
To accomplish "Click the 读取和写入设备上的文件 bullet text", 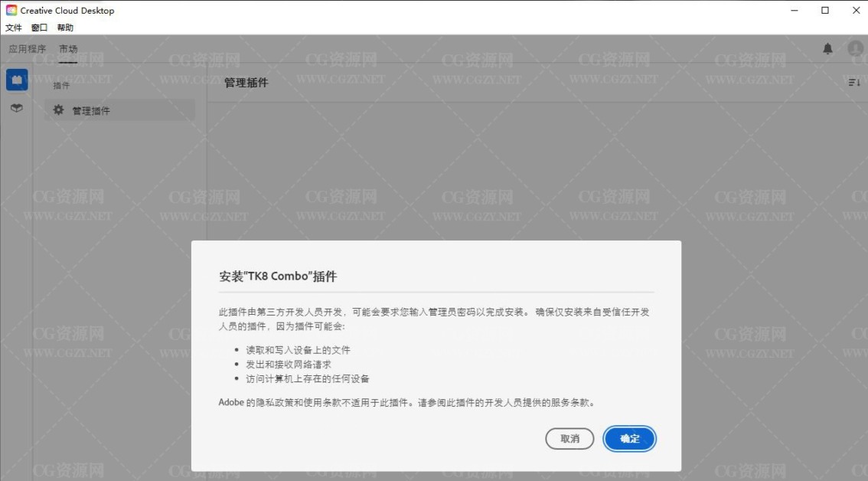I will [x=299, y=350].
